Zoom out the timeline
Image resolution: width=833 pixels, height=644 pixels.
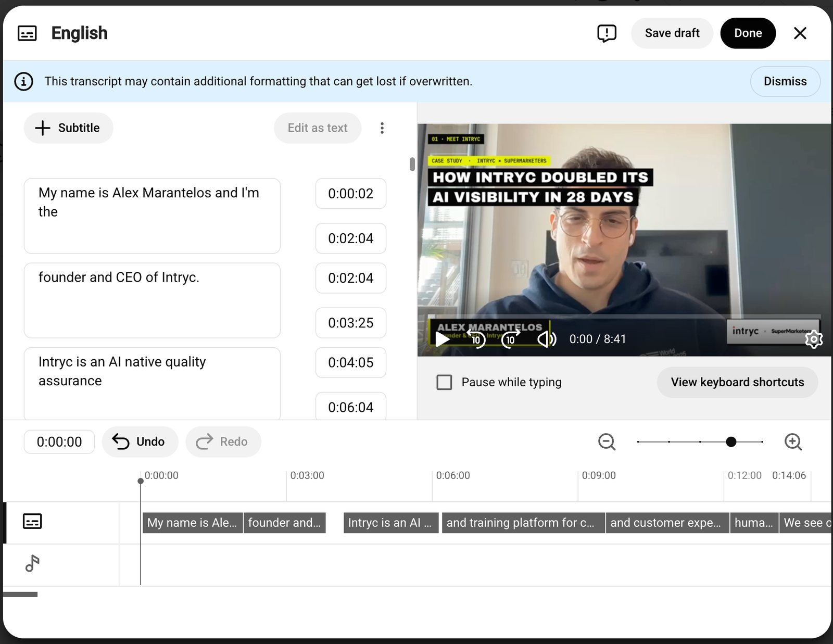click(x=607, y=441)
